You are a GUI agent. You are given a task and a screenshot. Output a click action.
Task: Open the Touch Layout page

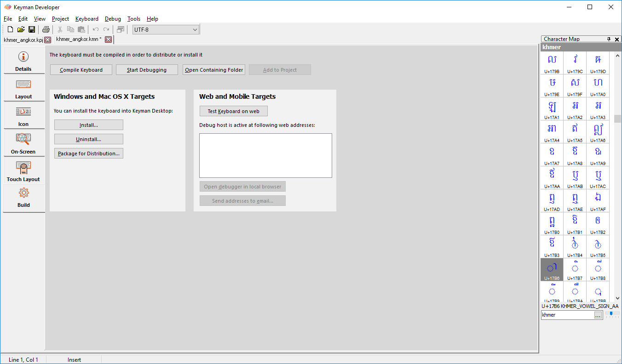(23, 171)
